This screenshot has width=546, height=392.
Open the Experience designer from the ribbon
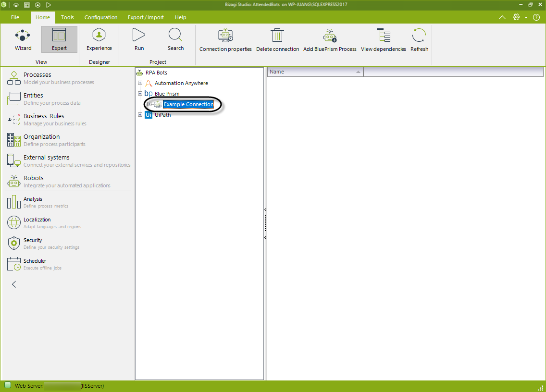(99, 40)
